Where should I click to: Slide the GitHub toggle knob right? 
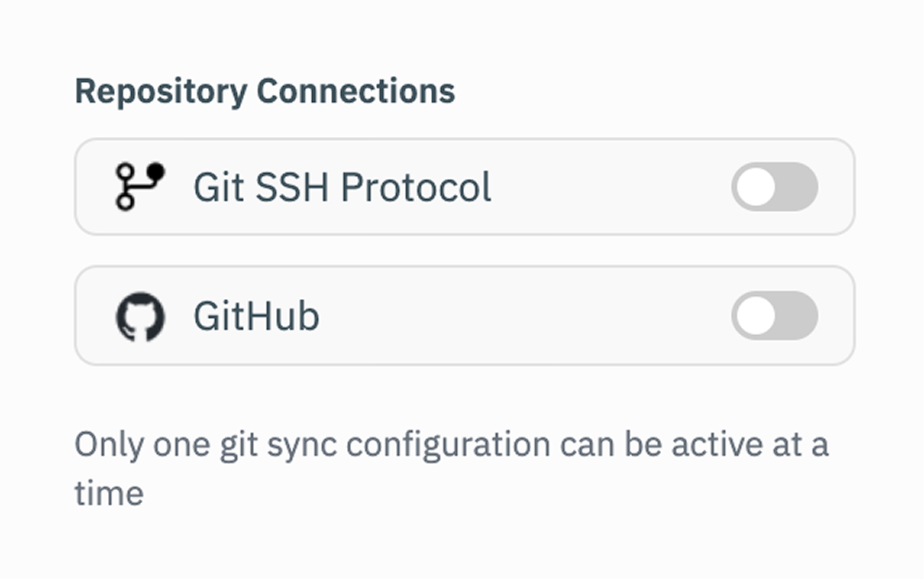[755, 316]
